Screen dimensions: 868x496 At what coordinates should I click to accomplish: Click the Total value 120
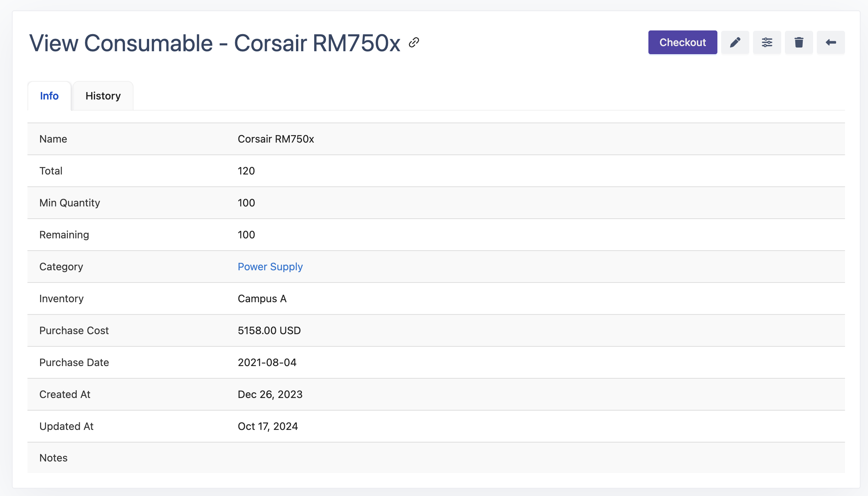click(246, 171)
